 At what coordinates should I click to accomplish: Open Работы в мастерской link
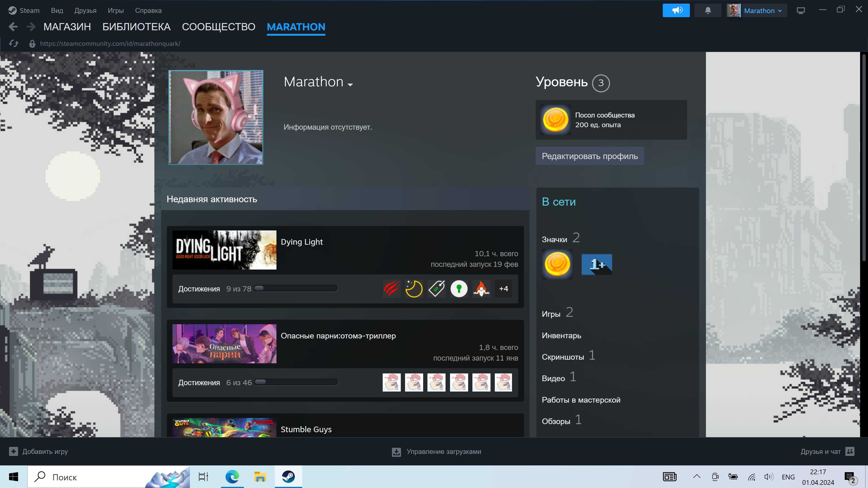[581, 400]
